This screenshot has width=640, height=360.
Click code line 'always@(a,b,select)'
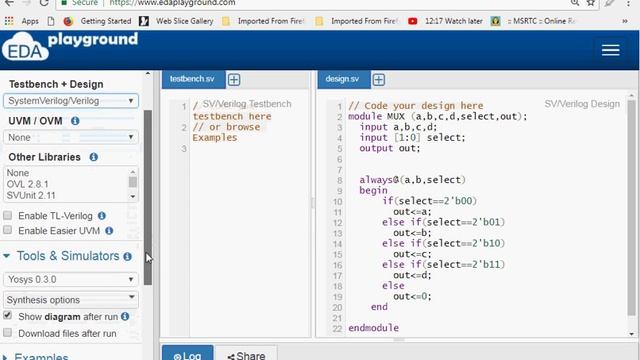click(412, 180)
